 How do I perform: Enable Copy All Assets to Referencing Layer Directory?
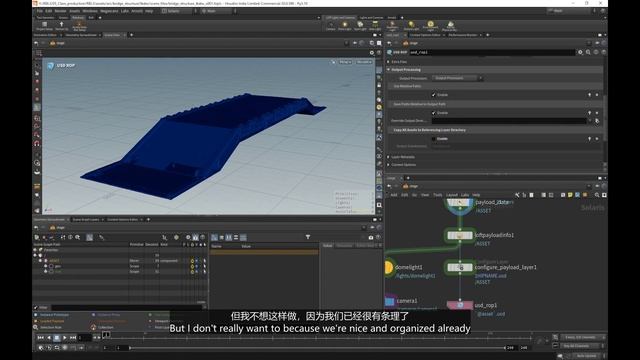[x=433, y=139]
